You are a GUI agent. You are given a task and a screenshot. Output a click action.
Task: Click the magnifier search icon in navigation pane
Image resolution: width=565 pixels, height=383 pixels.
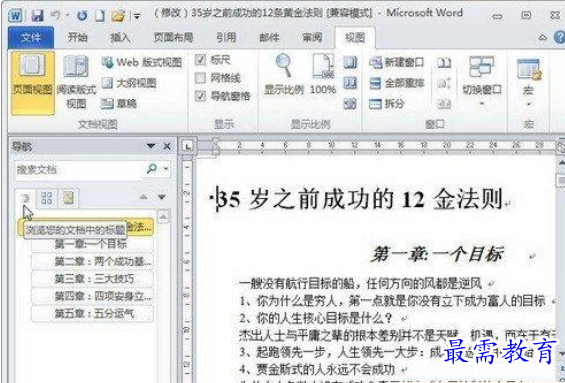pos(152,169)
